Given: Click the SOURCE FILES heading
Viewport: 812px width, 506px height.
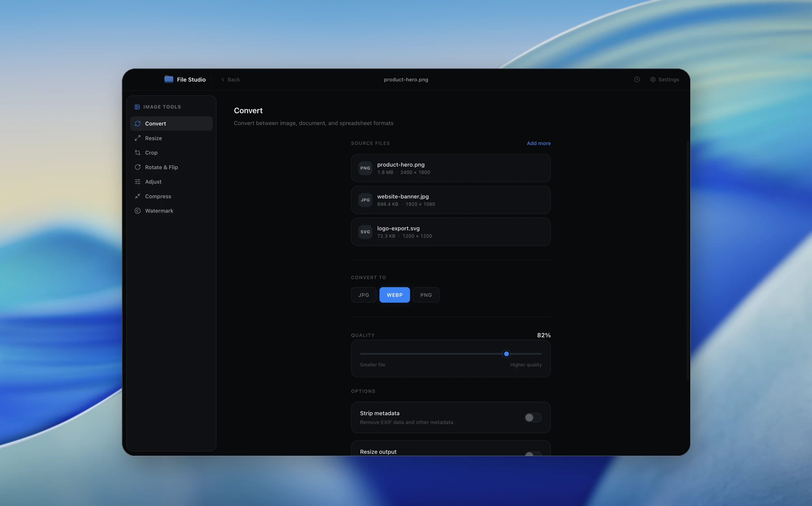Looking at the screenshot, I should [370, 143].
